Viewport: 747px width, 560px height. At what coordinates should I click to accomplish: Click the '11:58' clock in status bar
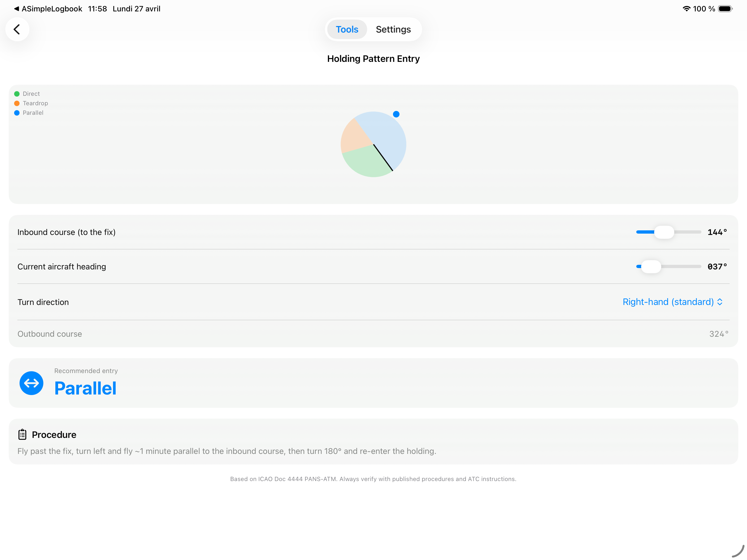[98, 9]
